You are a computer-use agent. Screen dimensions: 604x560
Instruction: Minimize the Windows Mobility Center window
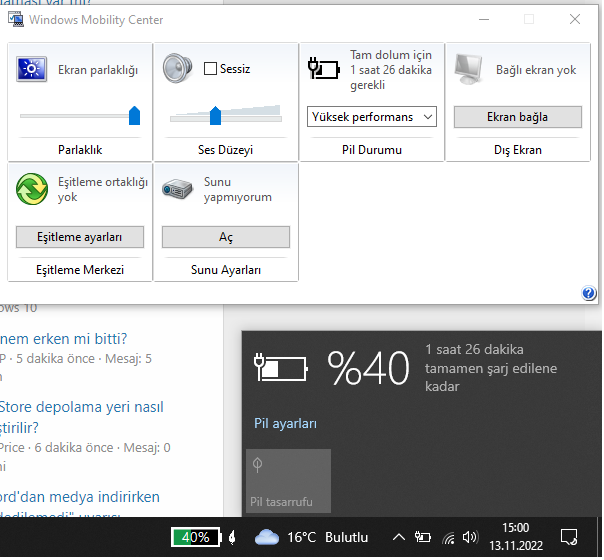click(485, 19)
